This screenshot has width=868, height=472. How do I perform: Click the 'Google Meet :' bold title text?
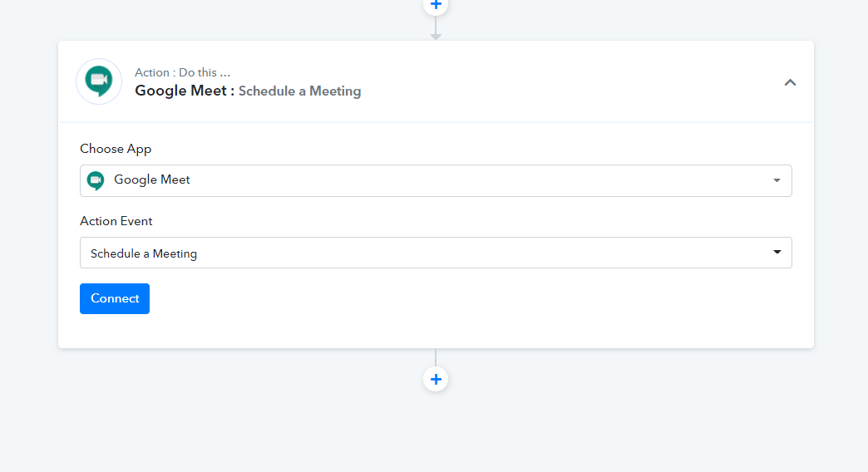coord(185,91)
